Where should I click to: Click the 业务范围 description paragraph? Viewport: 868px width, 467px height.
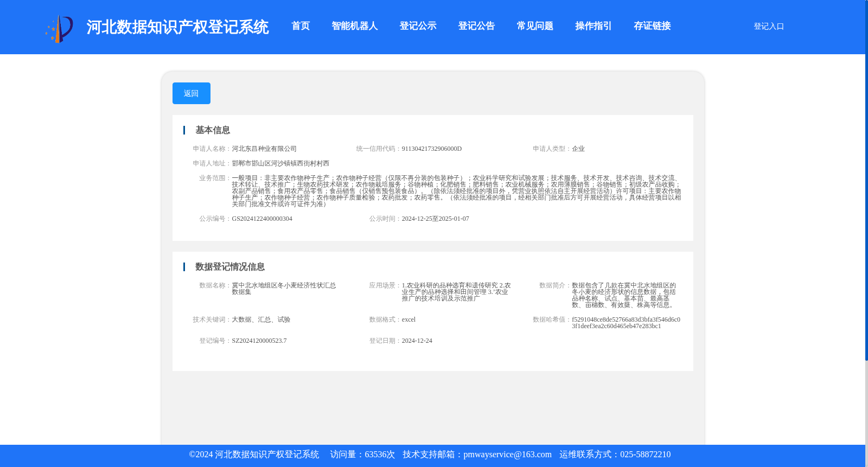click(x=456, y=191)
